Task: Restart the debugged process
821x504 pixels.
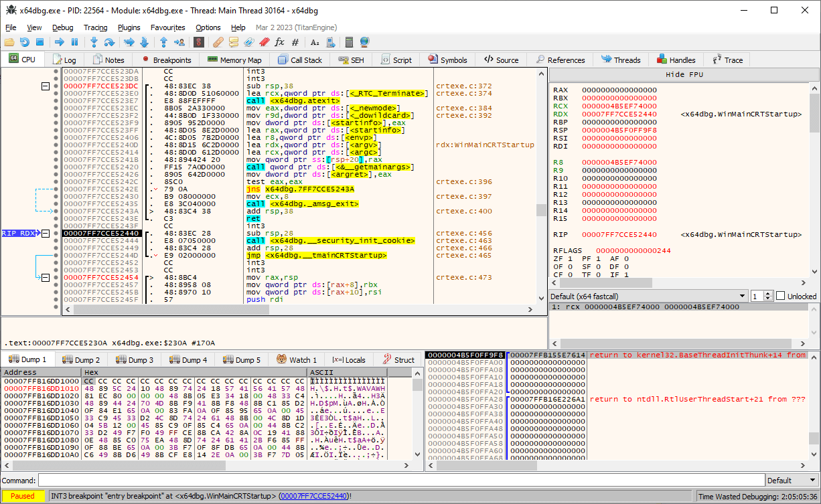Action: (25, 41)
